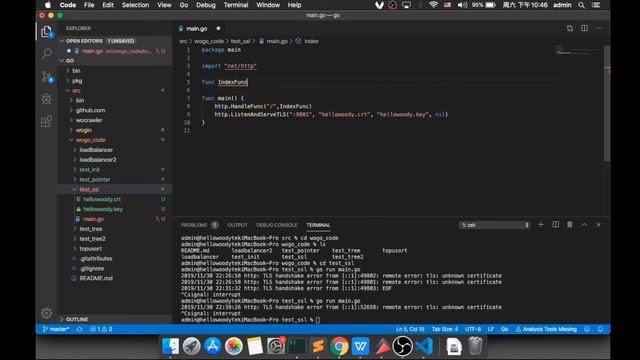
Task: Click Analysis Tools Missing warning
Action: pyautogui.click(x=546, y=329)
